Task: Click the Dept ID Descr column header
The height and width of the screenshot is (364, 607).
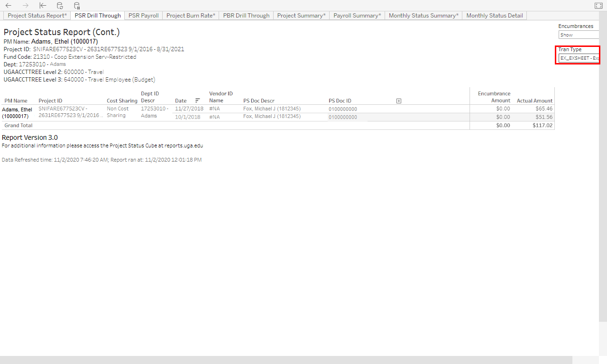Action: pyautogui.click(x=150, y=97)
